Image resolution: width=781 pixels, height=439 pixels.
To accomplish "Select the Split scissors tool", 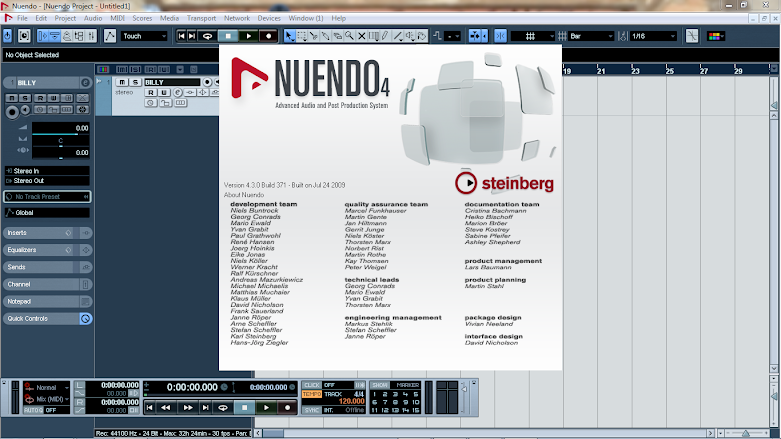I will (x=314, y=36).
